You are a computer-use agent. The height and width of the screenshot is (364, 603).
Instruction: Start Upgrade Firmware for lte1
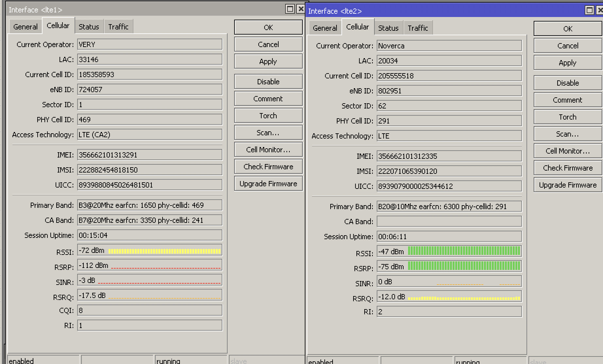point(268,183)
